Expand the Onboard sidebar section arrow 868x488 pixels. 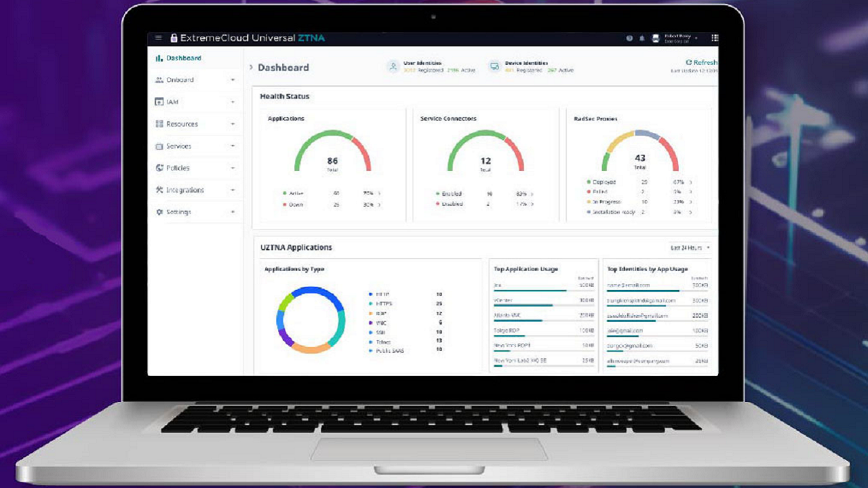(233, 80)
